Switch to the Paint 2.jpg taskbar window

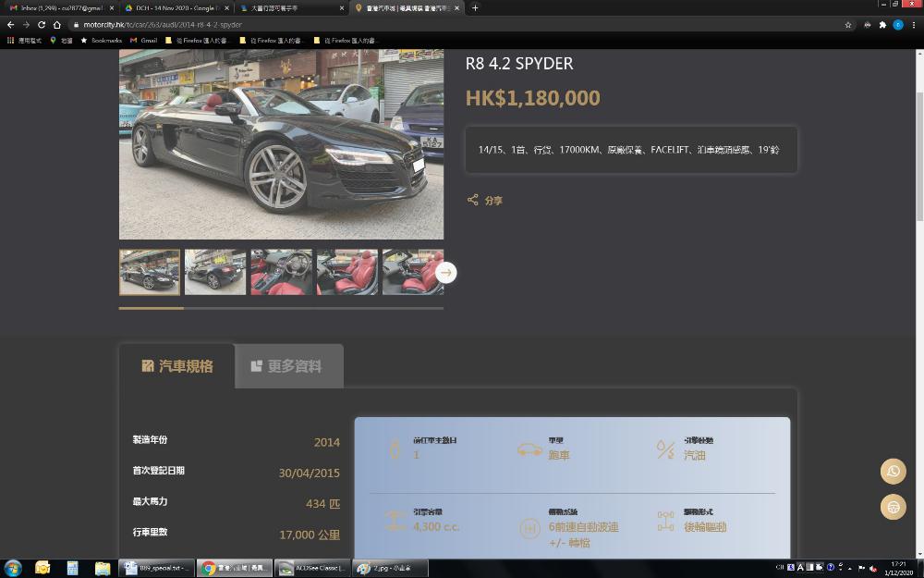pos(390,568)
